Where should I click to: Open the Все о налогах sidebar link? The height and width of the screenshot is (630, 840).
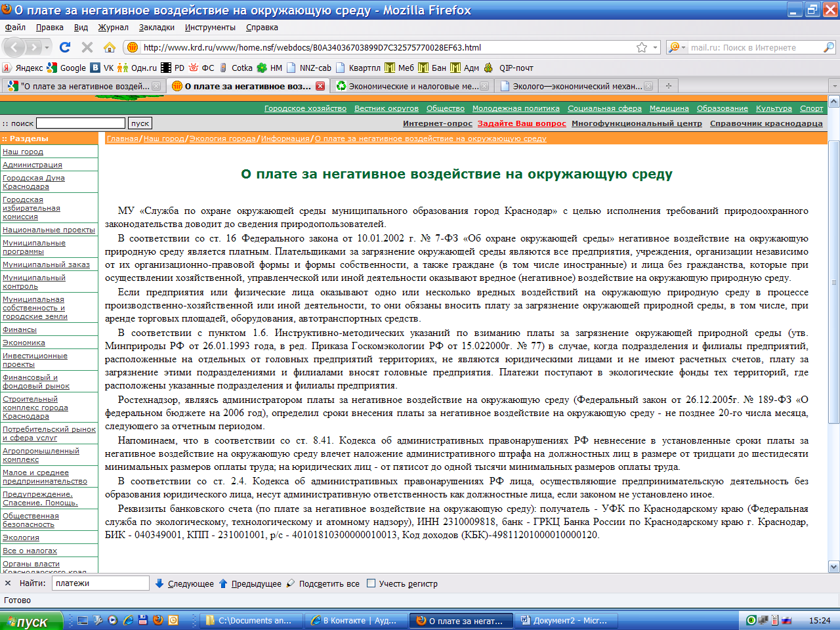tap(30, 551)
